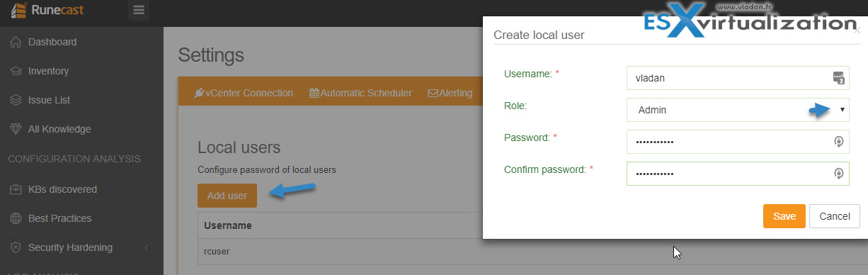Expand the Security Hardening submenu chevron
The image size is (868, 275).
(146, 247)
